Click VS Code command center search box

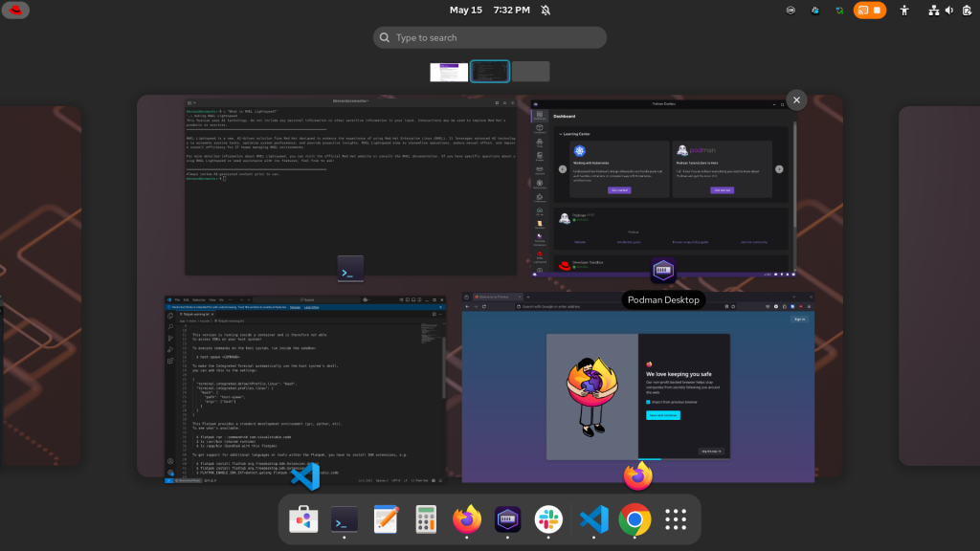click(x=306, y=299)
